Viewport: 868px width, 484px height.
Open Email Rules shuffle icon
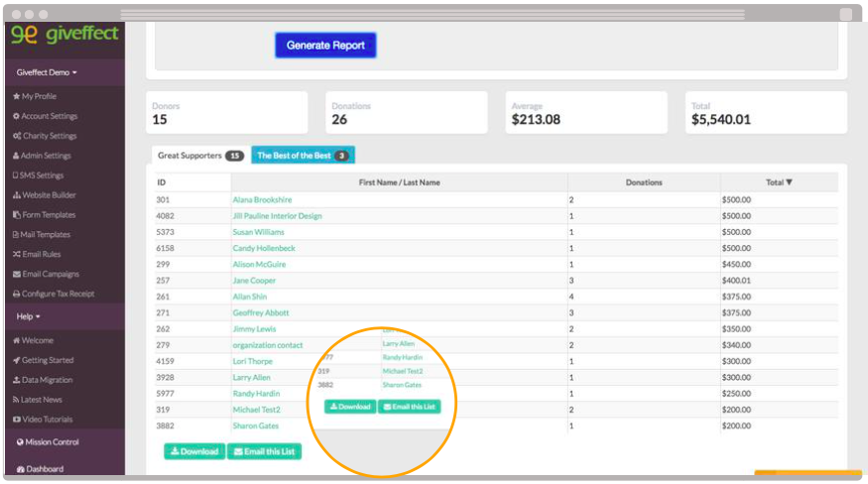pos(17,254)
